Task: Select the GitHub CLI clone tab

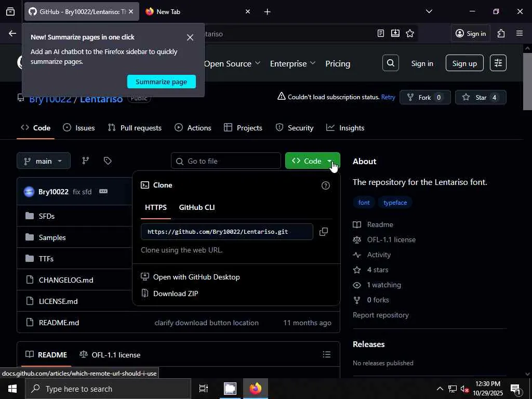Action: coord(197,207)
